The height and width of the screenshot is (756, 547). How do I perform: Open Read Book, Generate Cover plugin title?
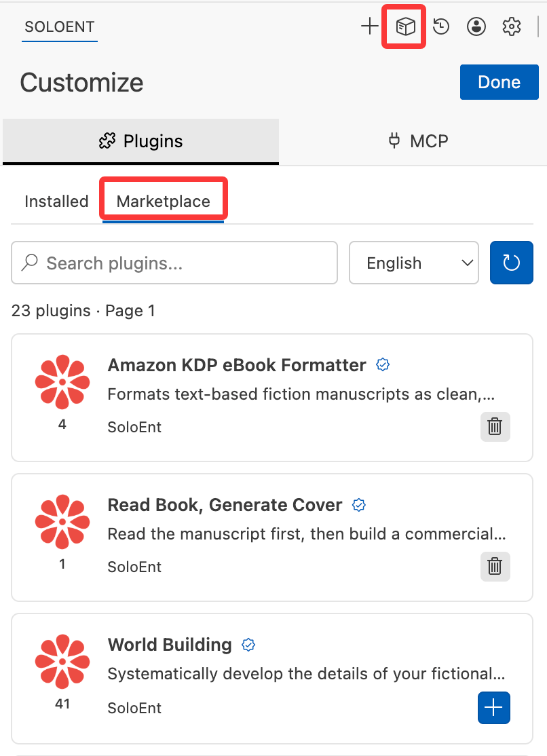tap(225, 505)
